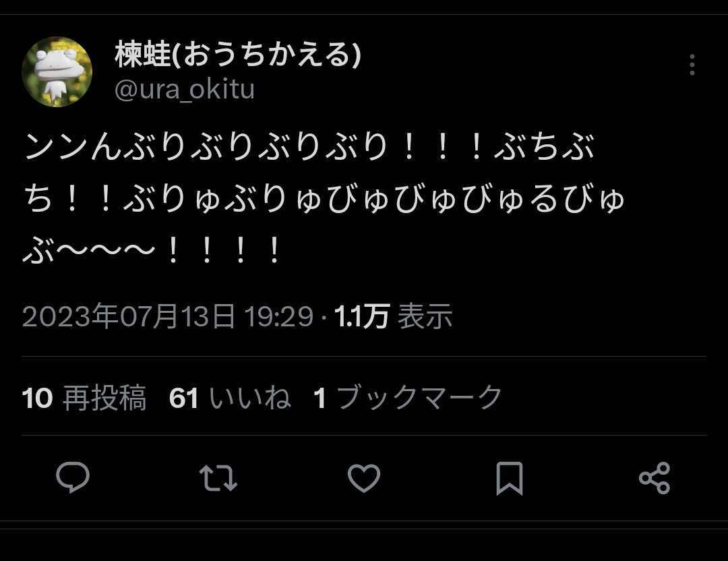Select the first line starting ンンんぶりぶり
The height and width of the screenshot is (561, 728).
[x=309, y=147]
